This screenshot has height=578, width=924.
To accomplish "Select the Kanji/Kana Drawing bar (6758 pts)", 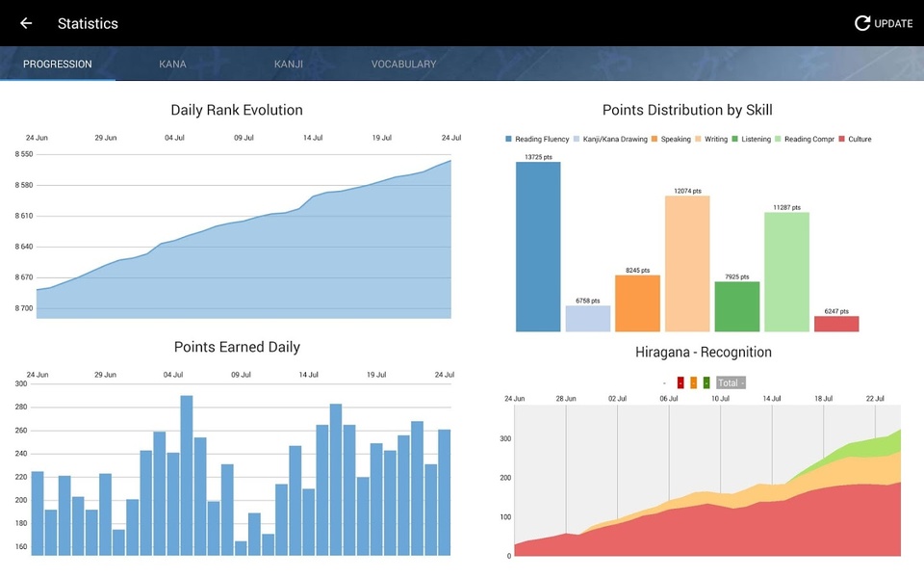I will [x=587, y=319].
